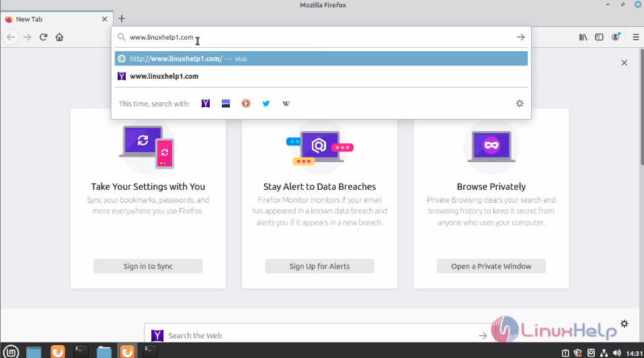Search this time with Yahoo

[x=205, y=104]
